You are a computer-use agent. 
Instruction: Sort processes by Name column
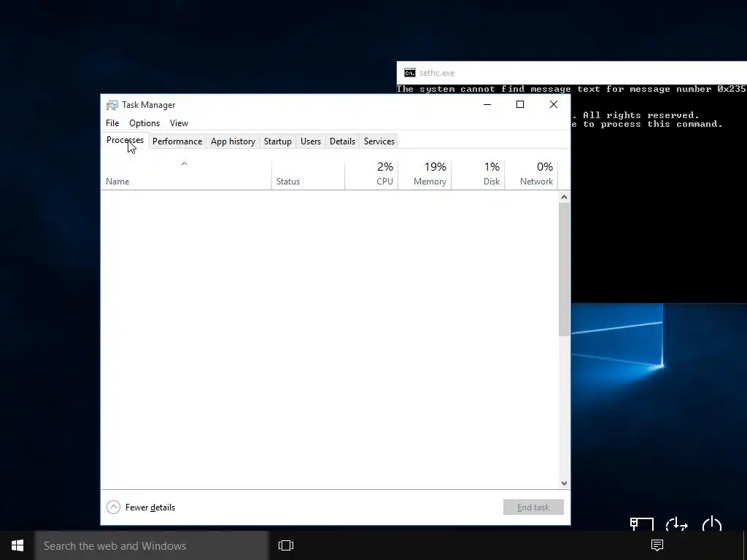(x=186, y=174)
